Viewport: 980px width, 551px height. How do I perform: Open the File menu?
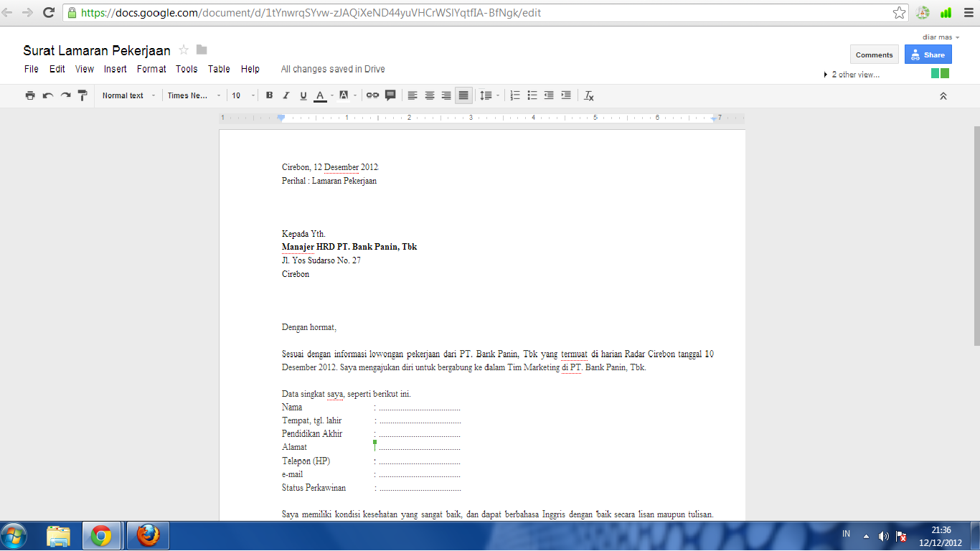point(32,69)
